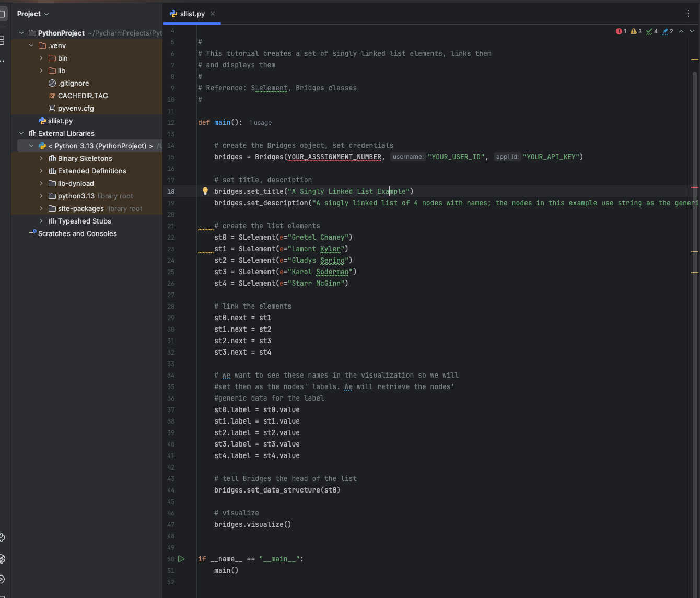Close the sllist.py editor tab

[x=213, y=14]
